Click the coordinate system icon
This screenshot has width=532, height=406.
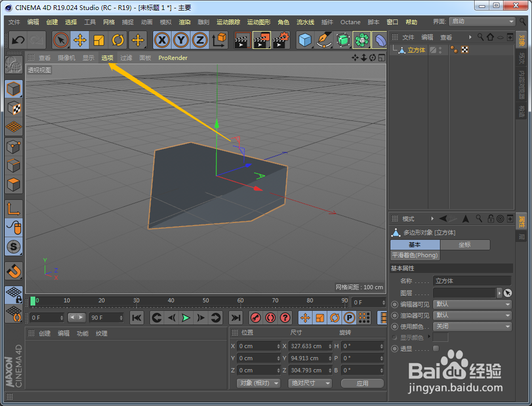pyautogui.click(x=219, y=40)
